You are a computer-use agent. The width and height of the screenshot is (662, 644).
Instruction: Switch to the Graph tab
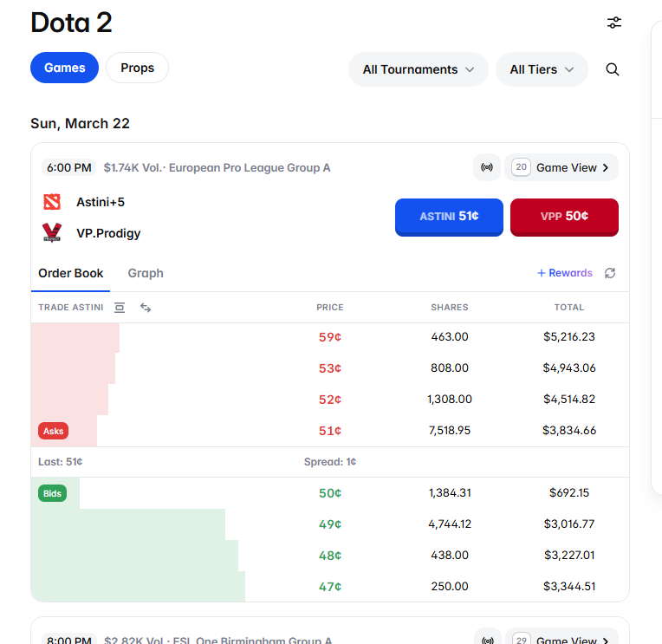(146, 273)
